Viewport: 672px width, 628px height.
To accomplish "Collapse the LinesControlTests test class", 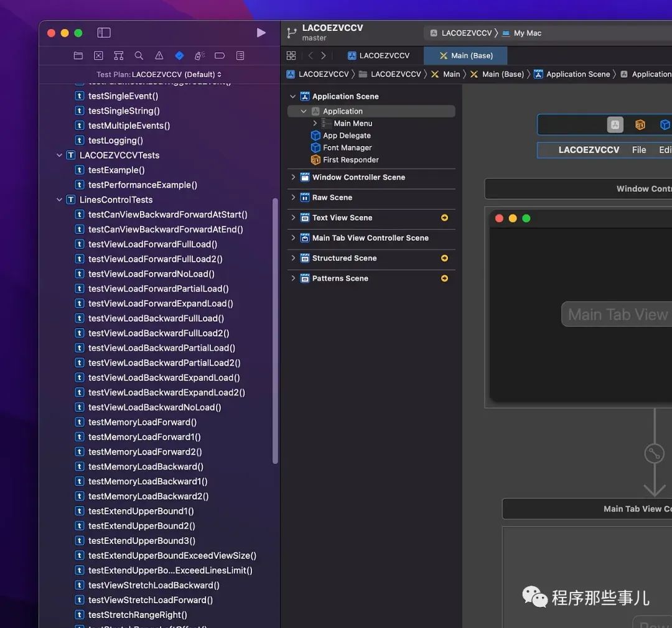I will pos(60,200).
